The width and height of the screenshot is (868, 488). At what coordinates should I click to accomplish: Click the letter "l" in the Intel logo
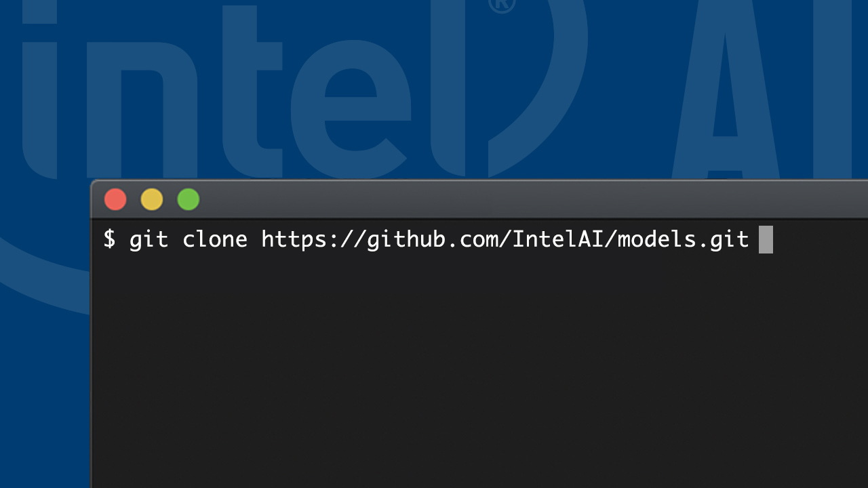[x=448, y=81]
